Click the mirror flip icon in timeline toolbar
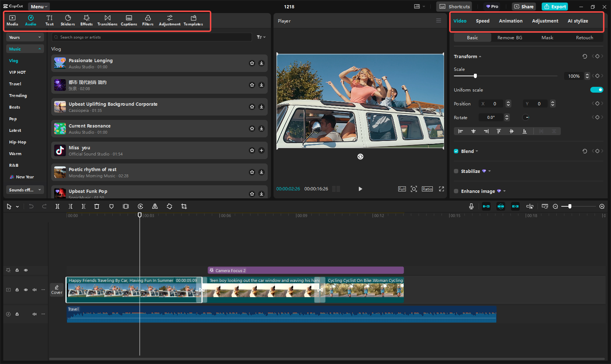Viewport: 611px width, 364px height. point(155,206)
